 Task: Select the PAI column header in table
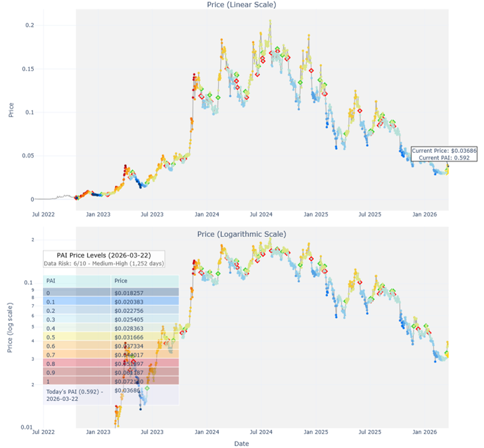coord(77,281)
